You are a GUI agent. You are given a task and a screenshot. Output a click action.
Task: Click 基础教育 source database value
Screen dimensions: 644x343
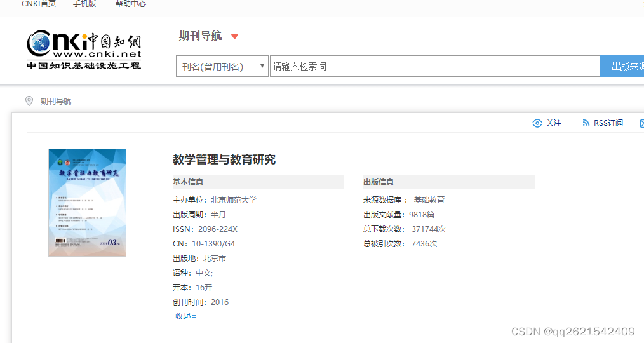[429, 200]
